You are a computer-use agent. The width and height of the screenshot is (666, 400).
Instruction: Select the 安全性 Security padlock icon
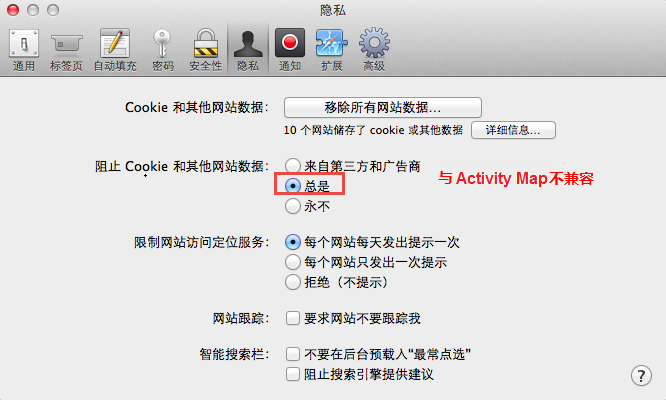tap(206, 50)
